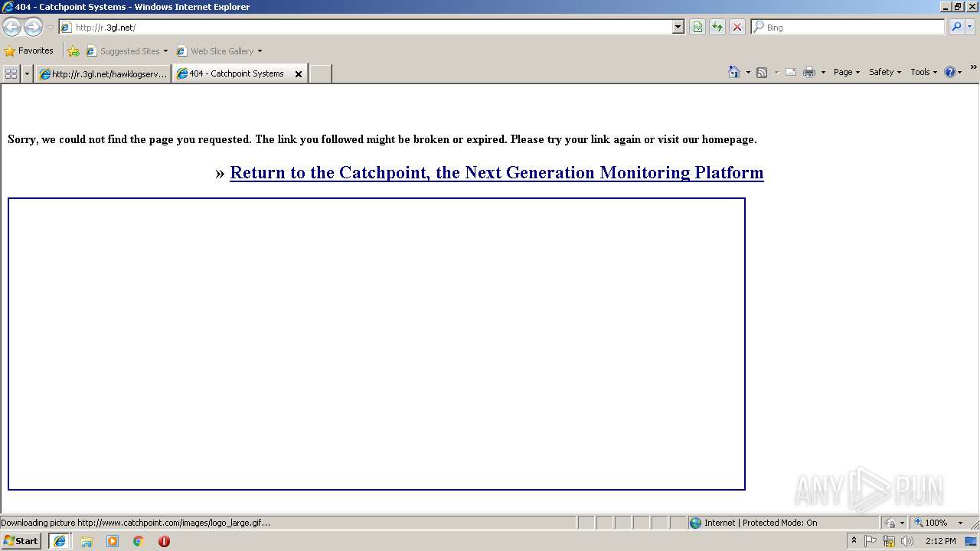This screenshot has height=551, width=980.
Task: Click the Refresh page icon
Action: tap(717, 28)
